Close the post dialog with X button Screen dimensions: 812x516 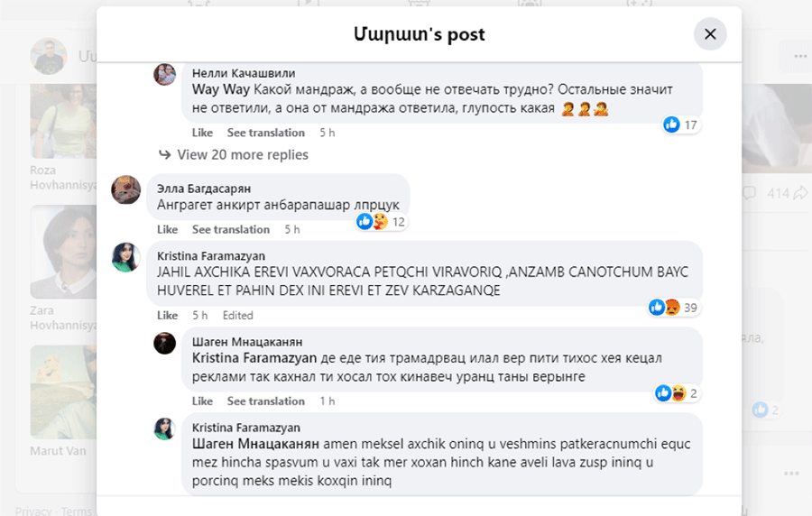point(710,34)
